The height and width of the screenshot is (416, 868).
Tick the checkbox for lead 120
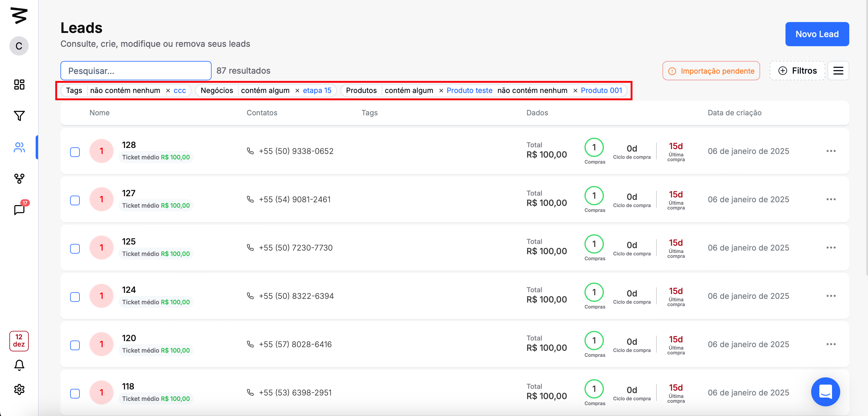coord(75,345)
